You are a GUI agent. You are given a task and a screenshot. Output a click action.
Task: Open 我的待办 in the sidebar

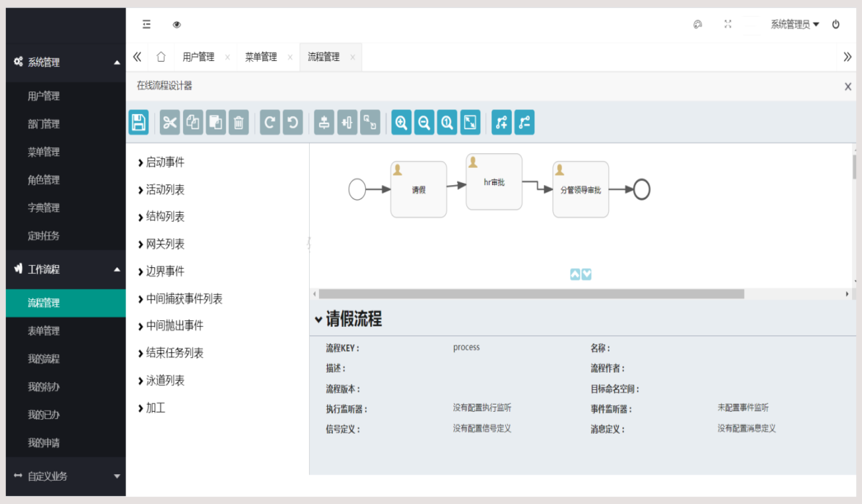tap(66, 387)
